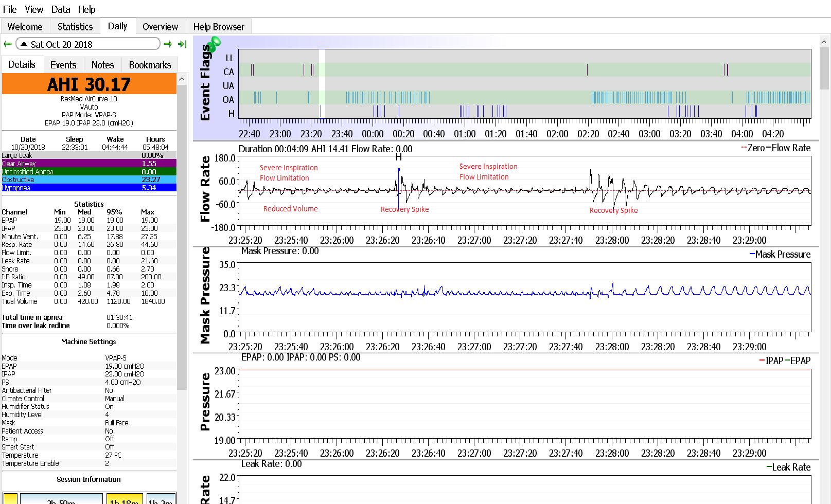
Task: Click the IPAP legend entry in Pressure graph
Action: tap(771, 361)
